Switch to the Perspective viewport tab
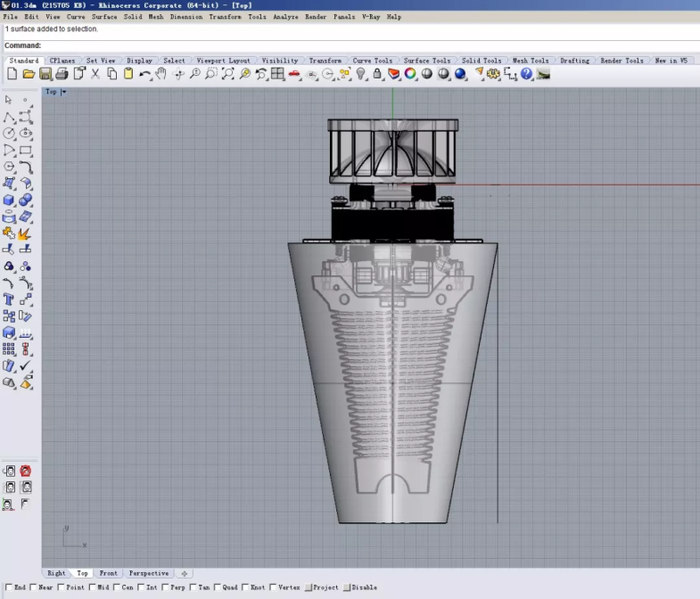The image size is (700, 599). [148, 573]
